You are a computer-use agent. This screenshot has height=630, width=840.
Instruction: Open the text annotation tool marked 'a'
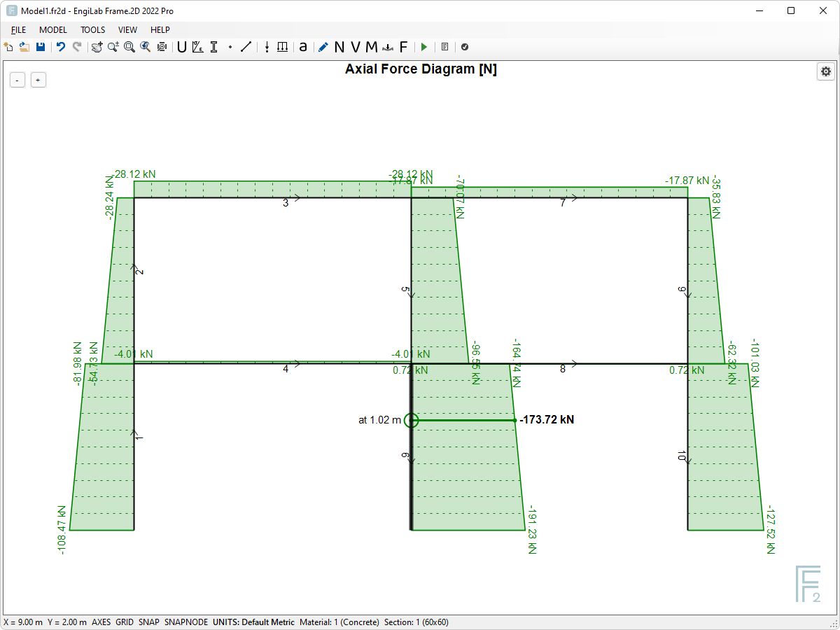point(302,47)
